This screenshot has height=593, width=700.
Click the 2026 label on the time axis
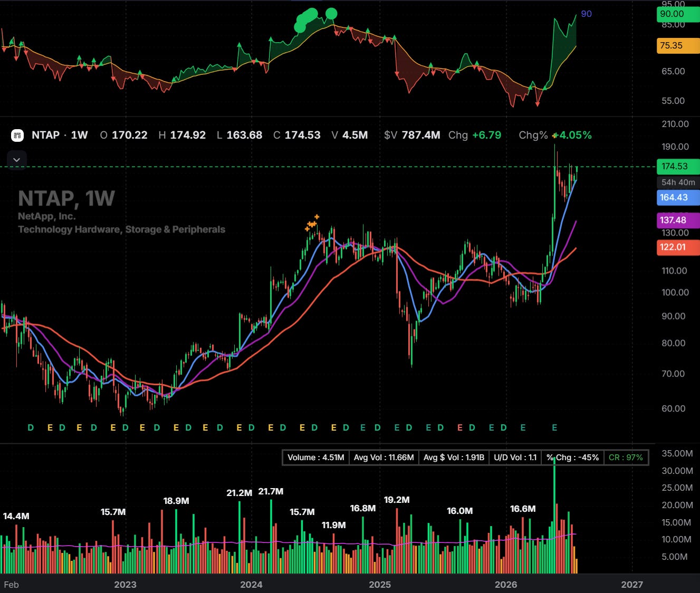pos(506,585)
